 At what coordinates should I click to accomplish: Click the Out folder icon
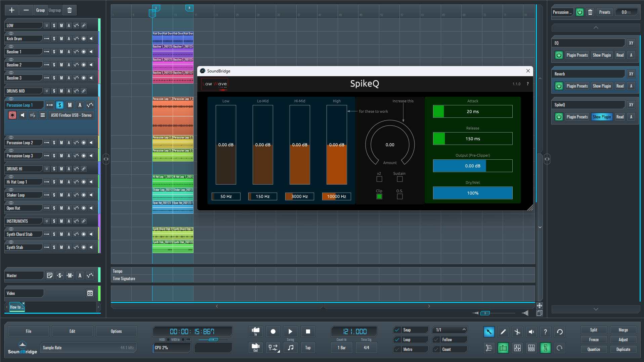(256, 348)
